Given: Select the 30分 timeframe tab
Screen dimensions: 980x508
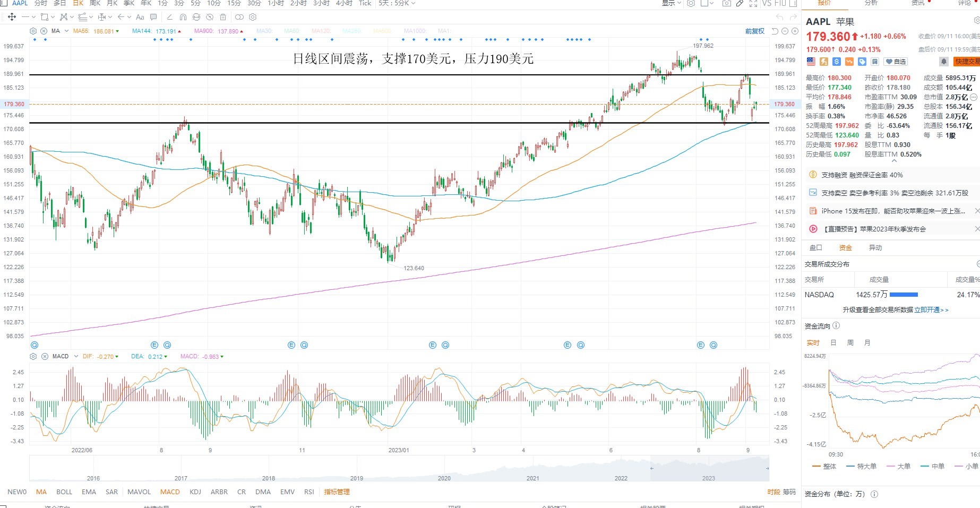Looking at the screenshot, I should tap(254, 3).
